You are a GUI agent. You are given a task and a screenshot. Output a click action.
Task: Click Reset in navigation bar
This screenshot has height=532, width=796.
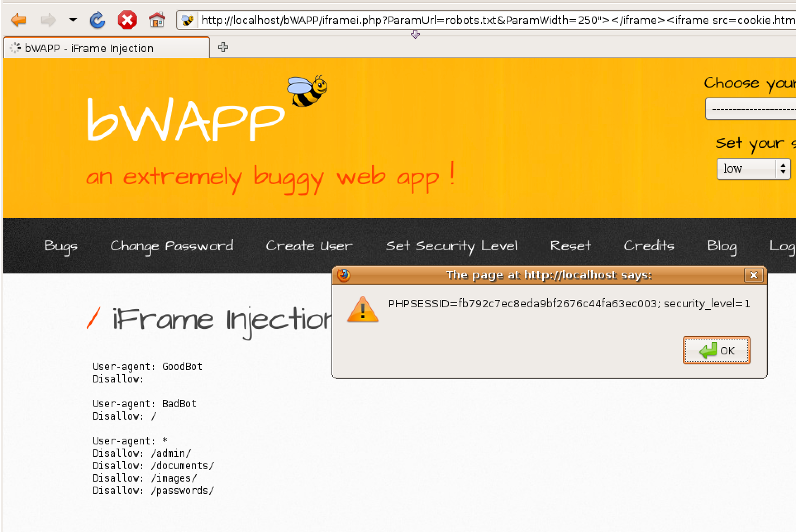pyautogui.click(x=570, y=246)
